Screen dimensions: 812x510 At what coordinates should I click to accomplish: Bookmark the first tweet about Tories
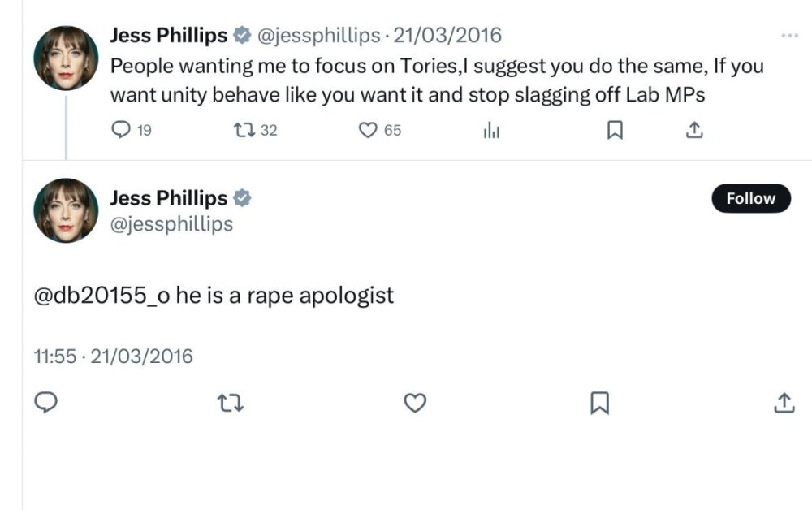[x=615, y=130]
